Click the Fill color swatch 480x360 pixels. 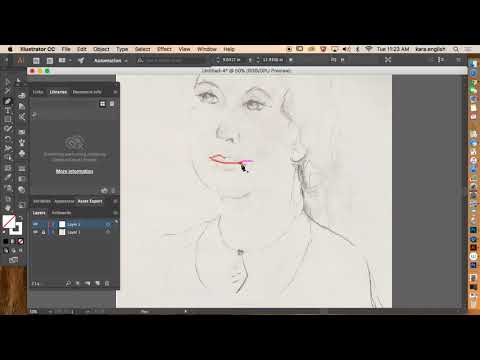[x=9, y=222]
